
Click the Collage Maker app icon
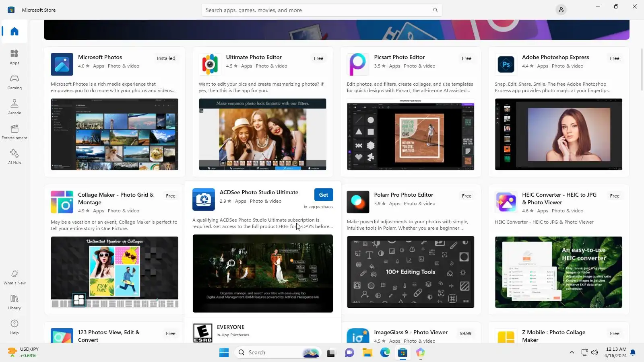62,202
